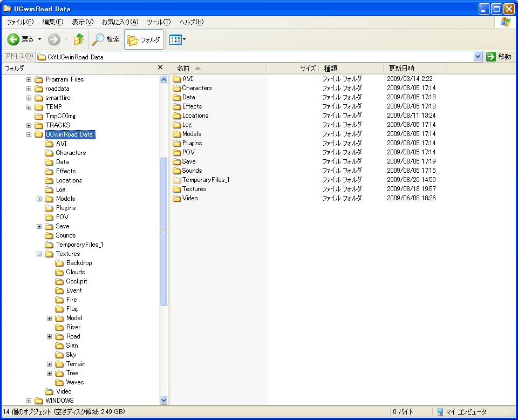Sort by 更新日時 column header
Image resolution: width=518 pixels, height=420 pixels.
tap(416, 69)
